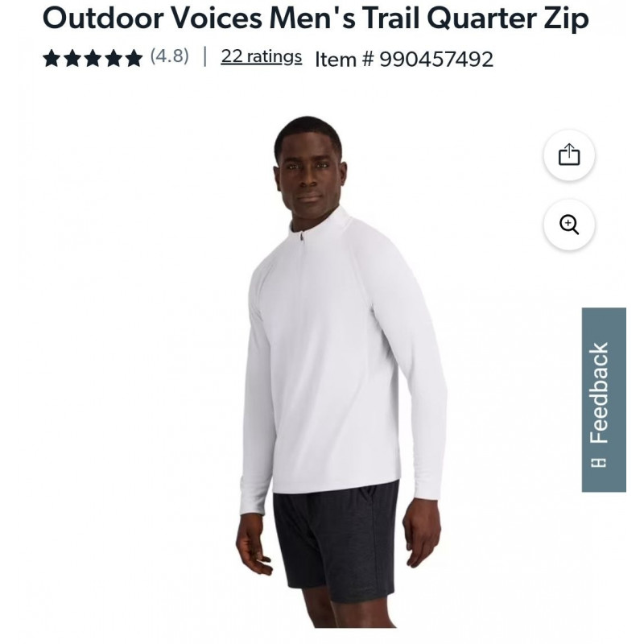Select the second rating star

(x=72, y=58)
